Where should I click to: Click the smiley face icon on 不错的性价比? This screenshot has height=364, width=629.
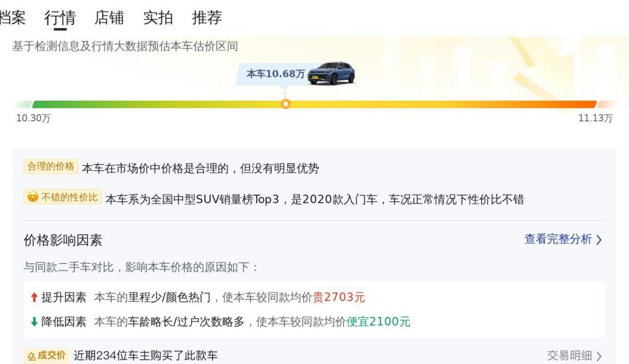(33, 198)
